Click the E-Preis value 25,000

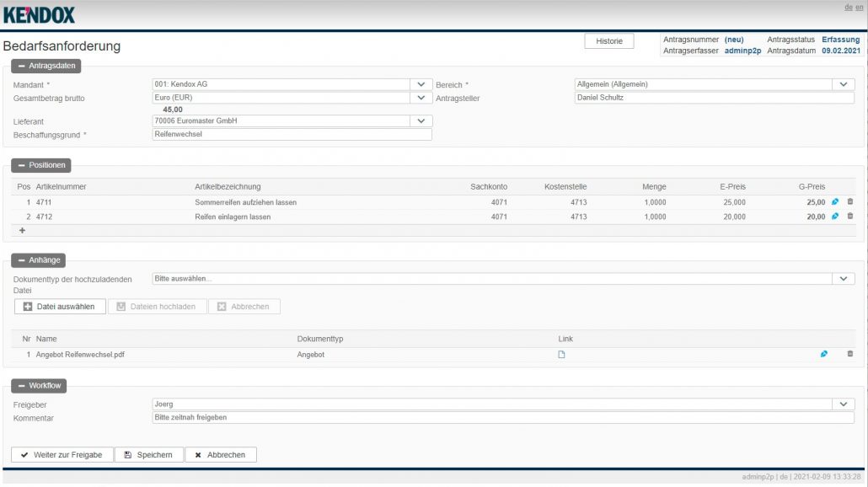pos(735,202)
